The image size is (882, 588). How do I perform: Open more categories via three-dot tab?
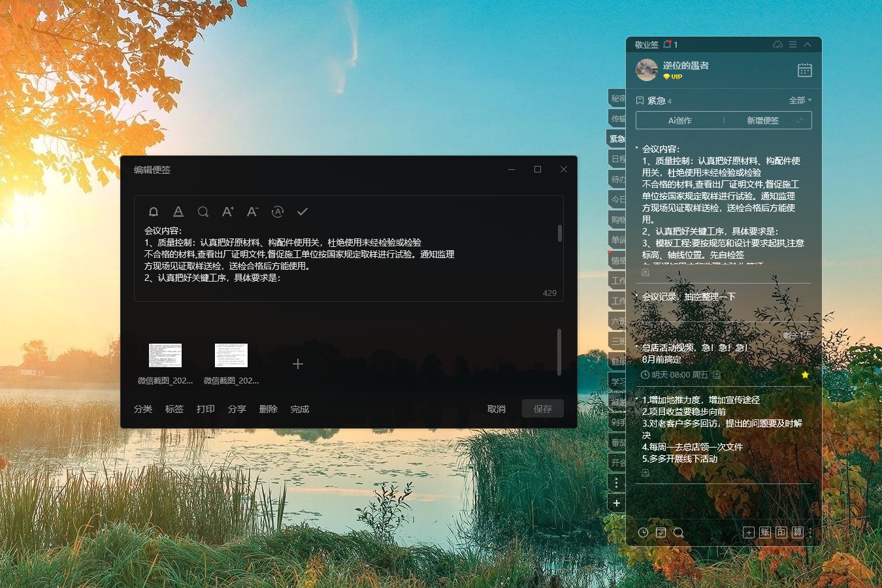pos(617,483)
